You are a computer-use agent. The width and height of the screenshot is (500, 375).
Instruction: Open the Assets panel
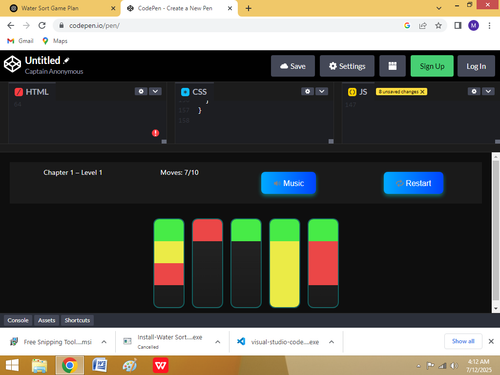46,320
